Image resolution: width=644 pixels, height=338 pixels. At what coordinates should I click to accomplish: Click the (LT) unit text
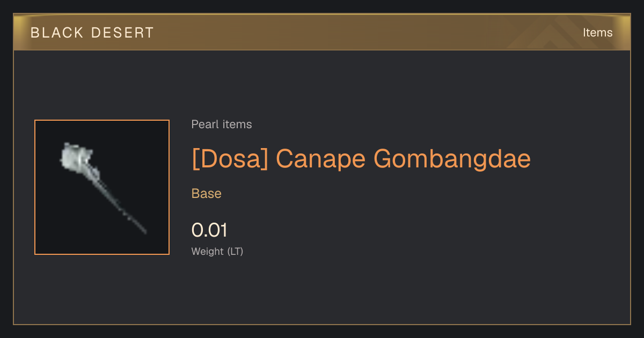click(x=235, y=251)
